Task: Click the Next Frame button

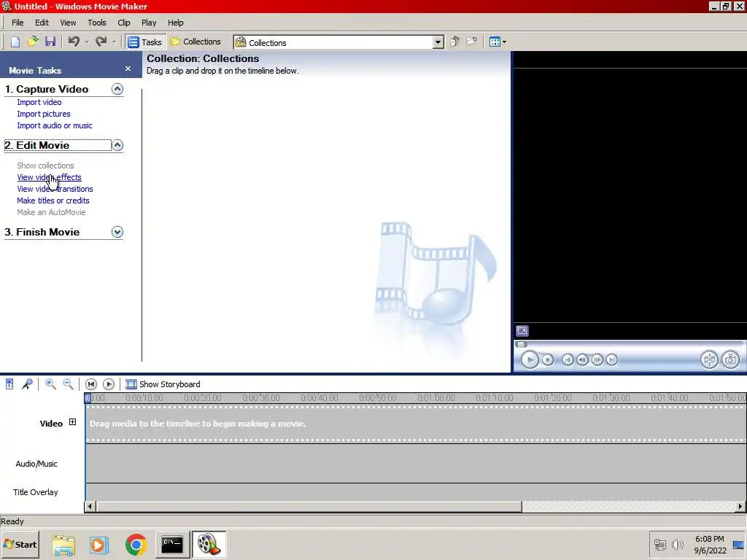Action: pos(597,360)
